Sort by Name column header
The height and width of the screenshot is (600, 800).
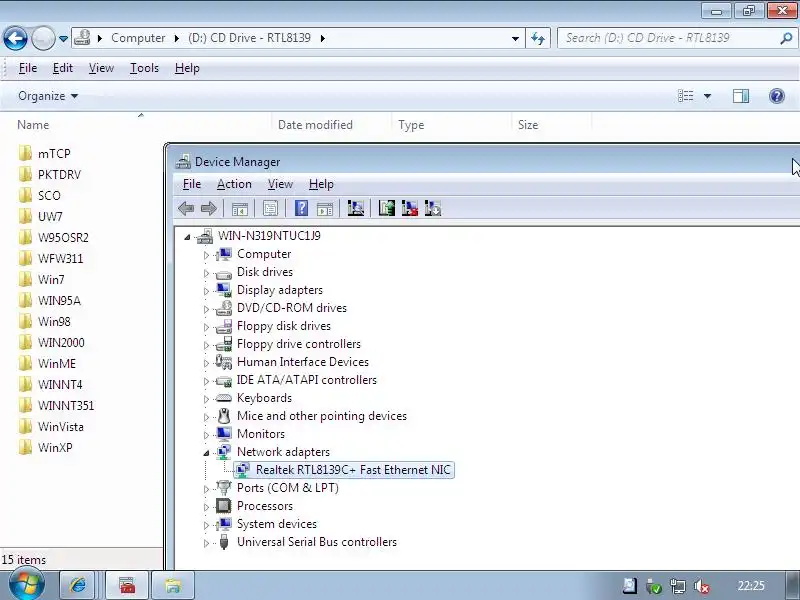[x=33, y=125]
